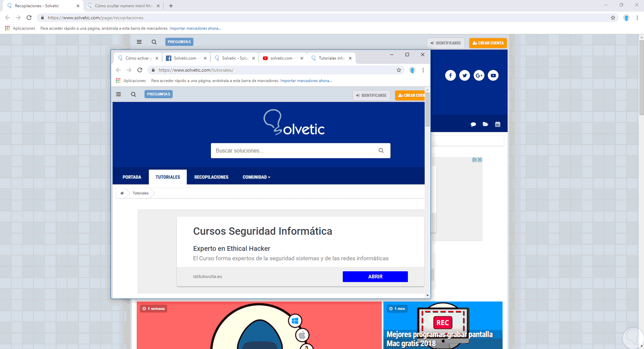Click 'Importar marcadores ahora...' link in back window
This screenshot has height=349, width=644.
click(195, 29)
